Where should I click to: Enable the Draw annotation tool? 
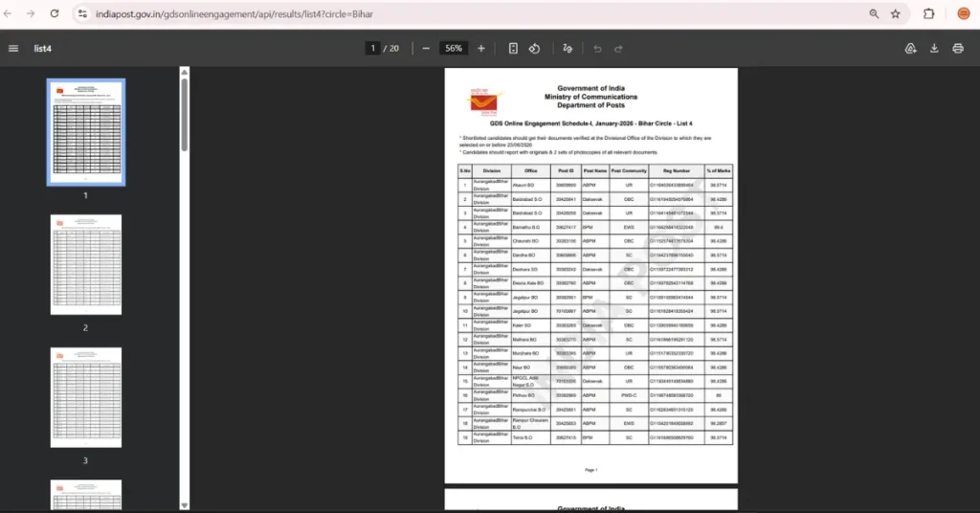pos(568,48)
